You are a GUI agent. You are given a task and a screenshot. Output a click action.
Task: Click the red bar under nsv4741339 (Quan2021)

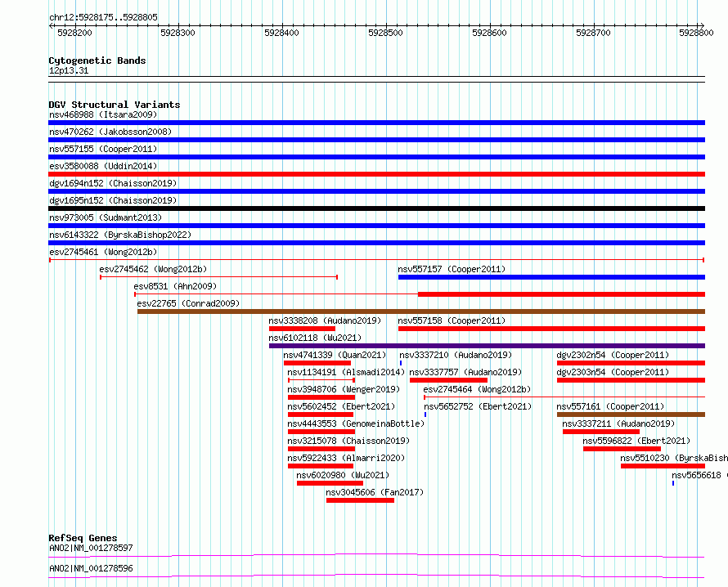[317, 363]
